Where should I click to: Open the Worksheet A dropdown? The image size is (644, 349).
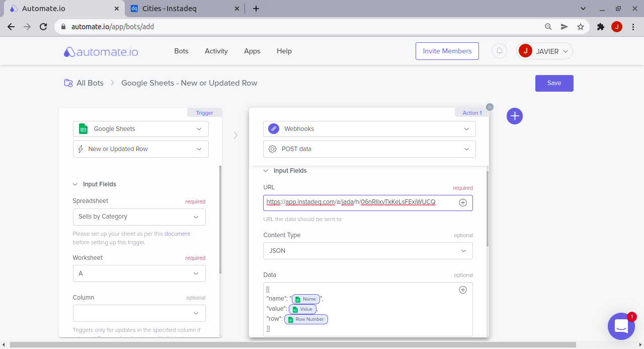click(139, 273)
